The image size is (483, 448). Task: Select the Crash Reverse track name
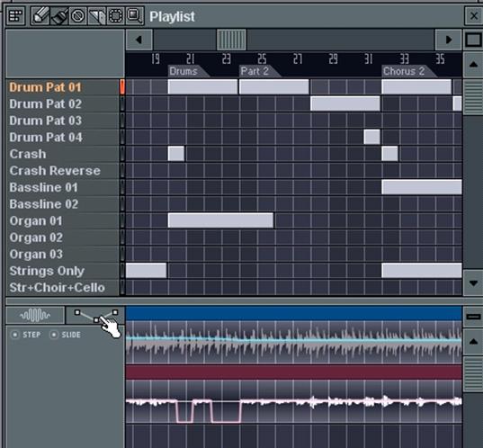click(x=55, y=170)
